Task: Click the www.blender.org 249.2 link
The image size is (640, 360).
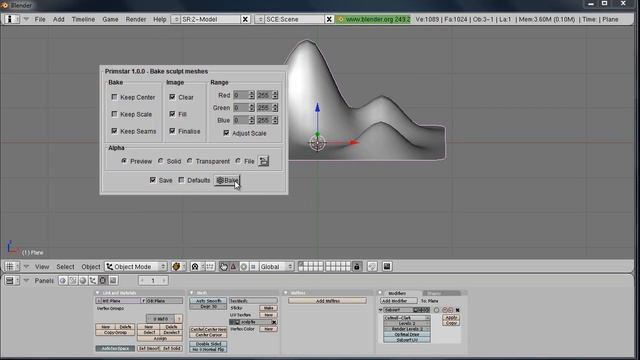Action: (x=373, y=19)
